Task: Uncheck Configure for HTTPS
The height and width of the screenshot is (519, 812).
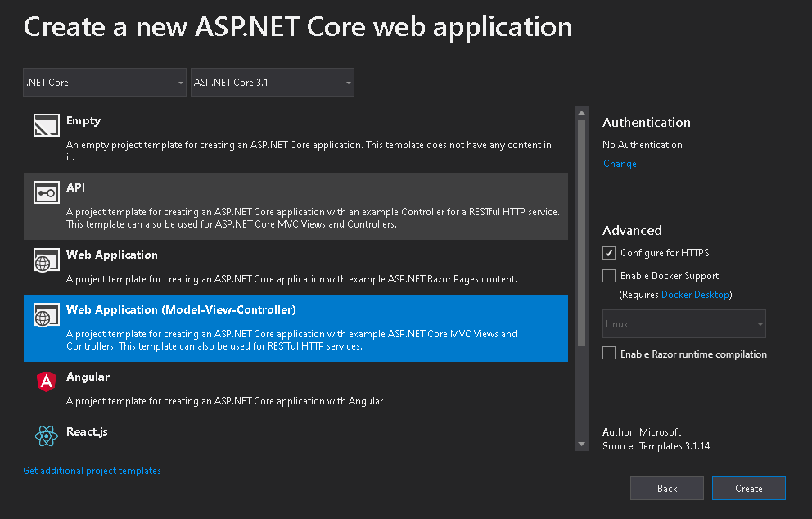Action: tap(609, 253)
